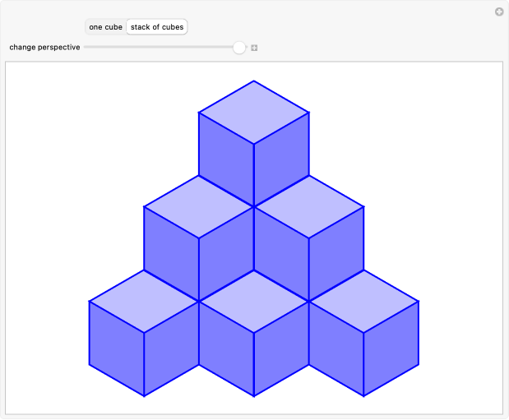Click the "change perspective" label
The width and height of the screenshot is (509, 420).
coord(44,48)
